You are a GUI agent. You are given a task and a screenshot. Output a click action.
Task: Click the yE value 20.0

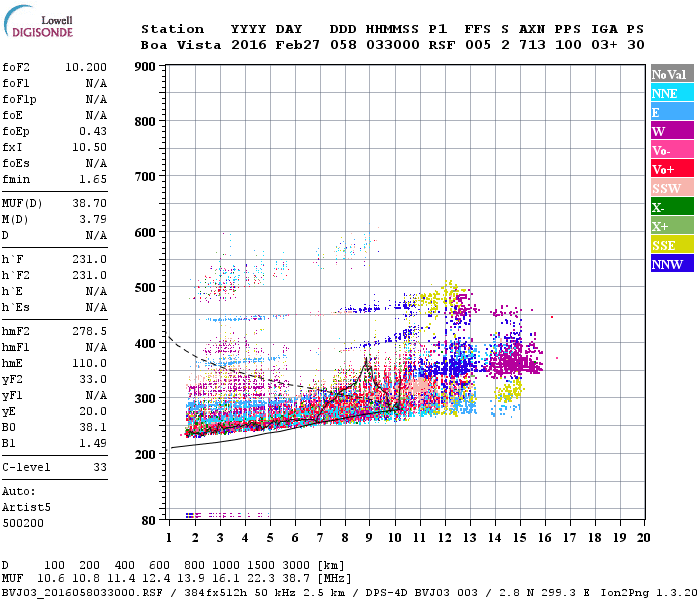[x=93, y=412]
